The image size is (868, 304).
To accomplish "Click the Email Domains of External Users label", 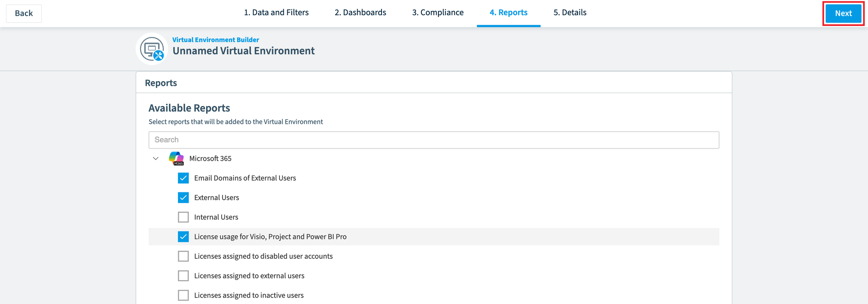I will coord(245,178).
